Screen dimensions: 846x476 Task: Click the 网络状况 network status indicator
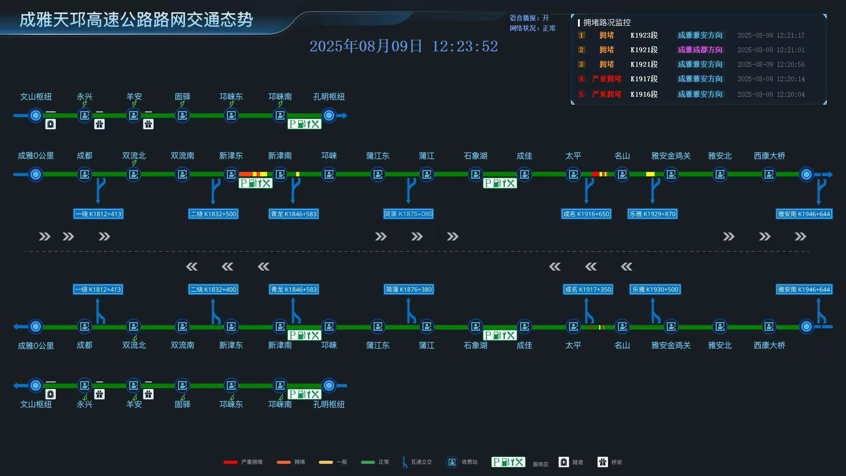pyautogui.click(x=533, y=28)
